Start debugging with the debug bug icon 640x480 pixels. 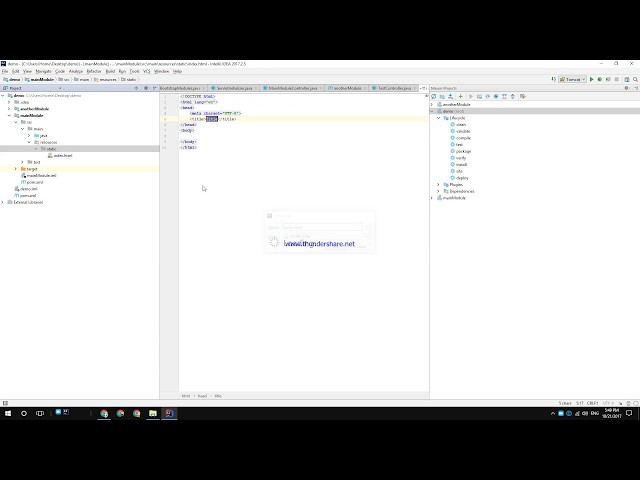point(600,80)
